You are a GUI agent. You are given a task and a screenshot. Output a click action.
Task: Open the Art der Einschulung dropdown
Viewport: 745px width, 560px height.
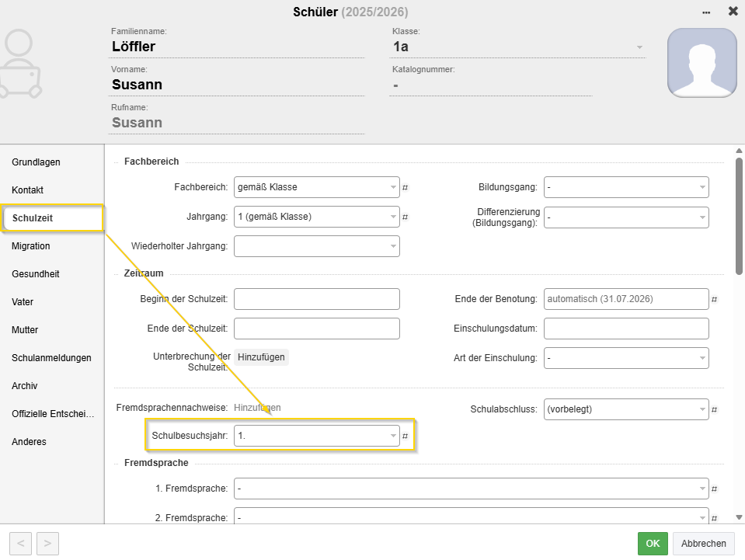[x=626, y=358]
